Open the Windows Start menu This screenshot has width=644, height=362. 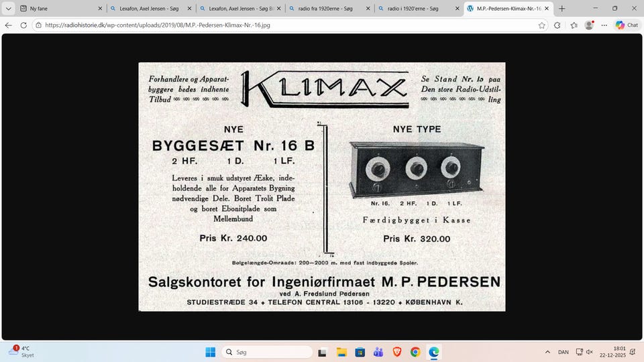pos(210,352)
